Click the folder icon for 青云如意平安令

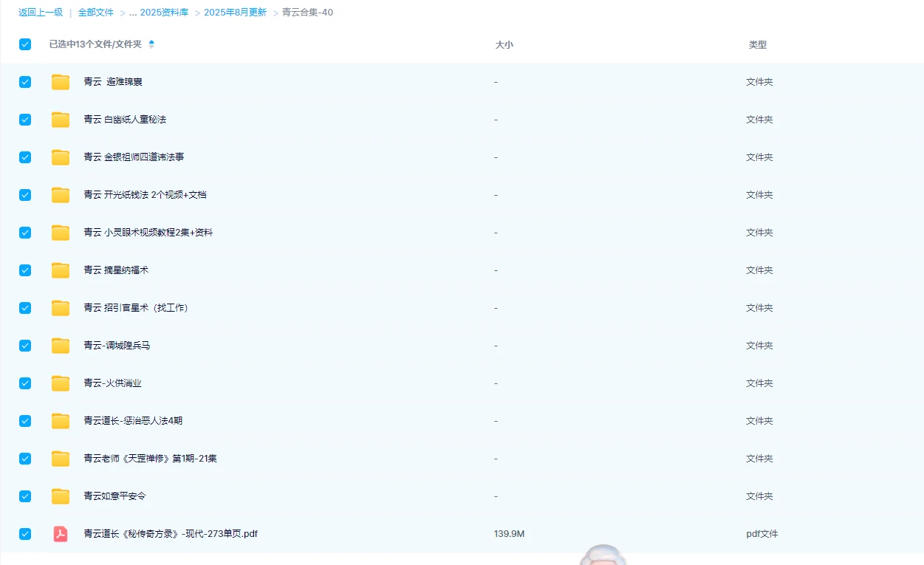coord(61,496)
